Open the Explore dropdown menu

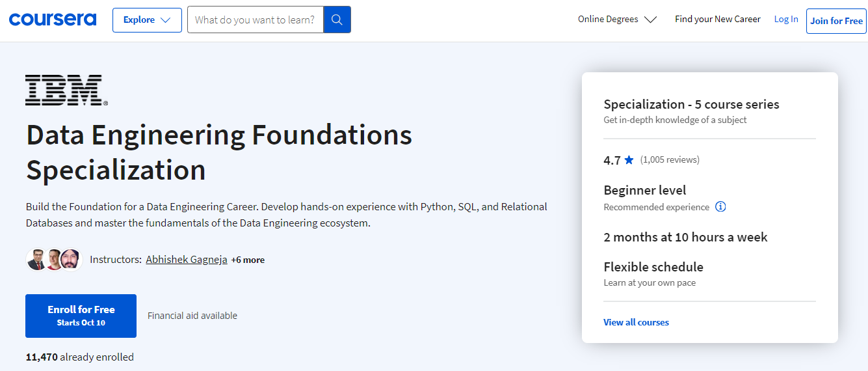tap(147, 20)
